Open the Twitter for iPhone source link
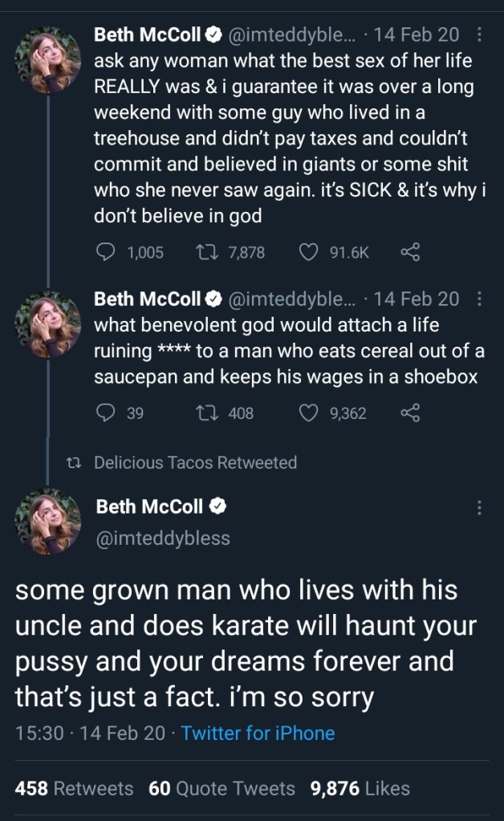Viewport: 504px width, 821px height. 258,733
